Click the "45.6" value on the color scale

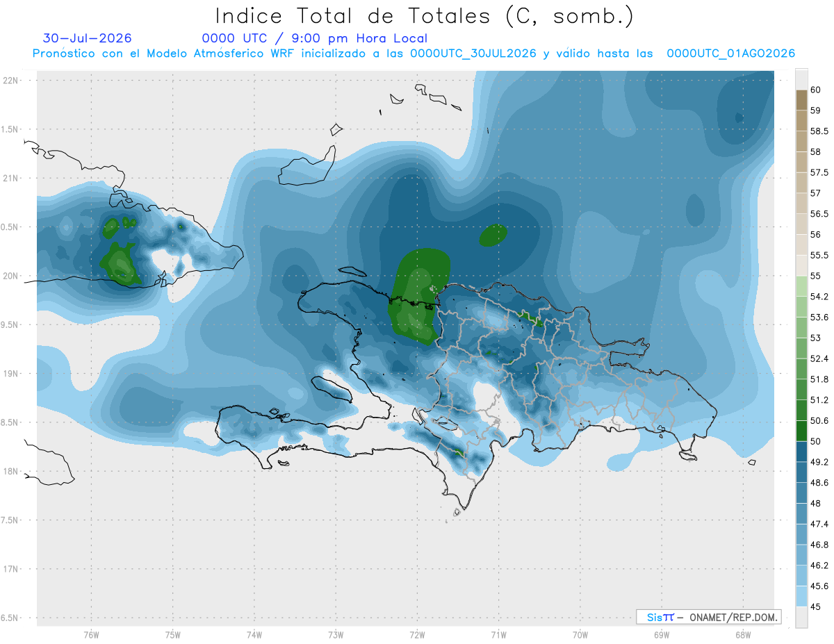tap(819, 586)
